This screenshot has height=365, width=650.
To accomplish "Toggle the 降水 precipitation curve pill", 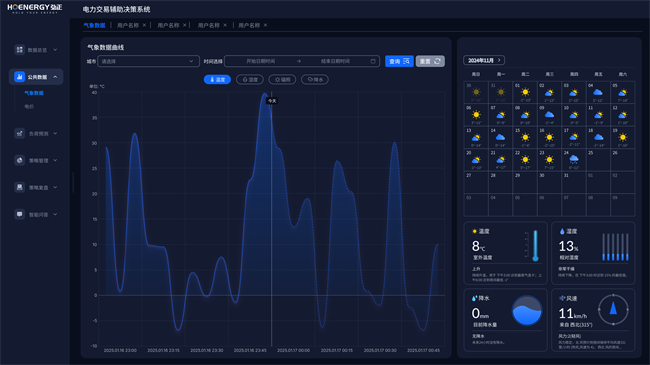I will pyautogui.click(x=315, y=79).
